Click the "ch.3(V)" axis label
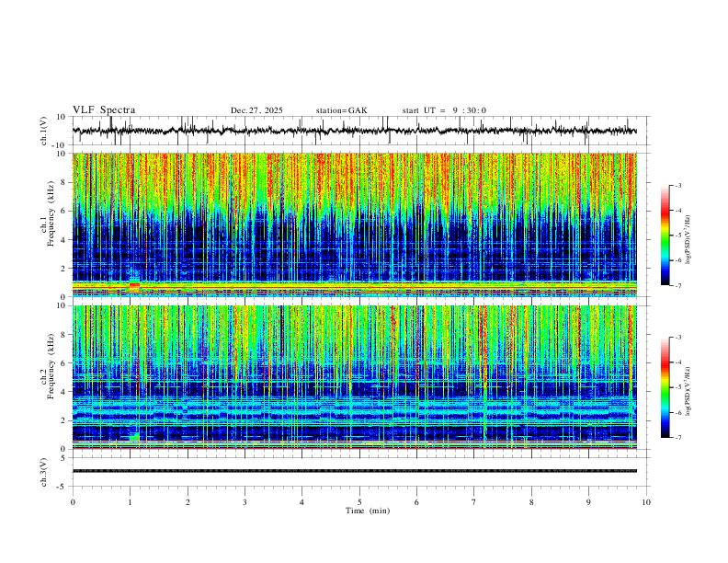728x563 pixels. (44, 473)
